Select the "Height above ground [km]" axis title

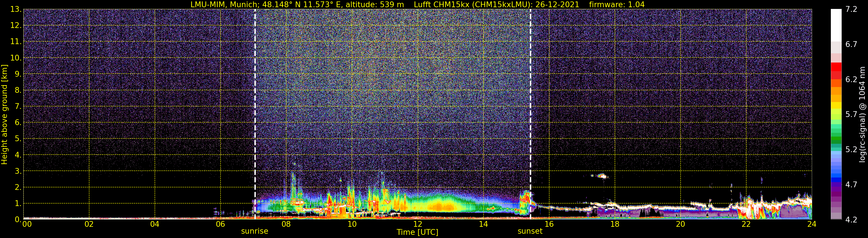coord(4,114)
